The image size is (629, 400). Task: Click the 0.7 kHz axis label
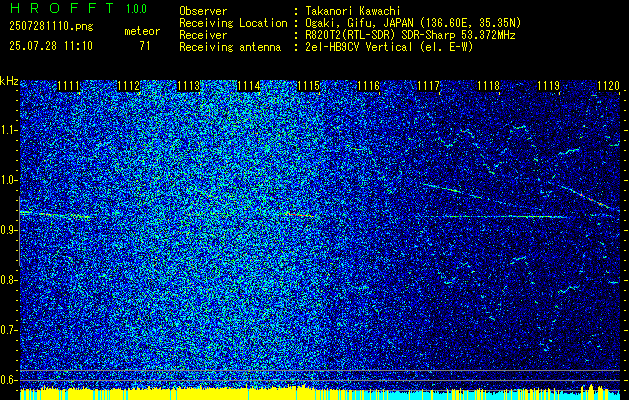coord(8,330)
